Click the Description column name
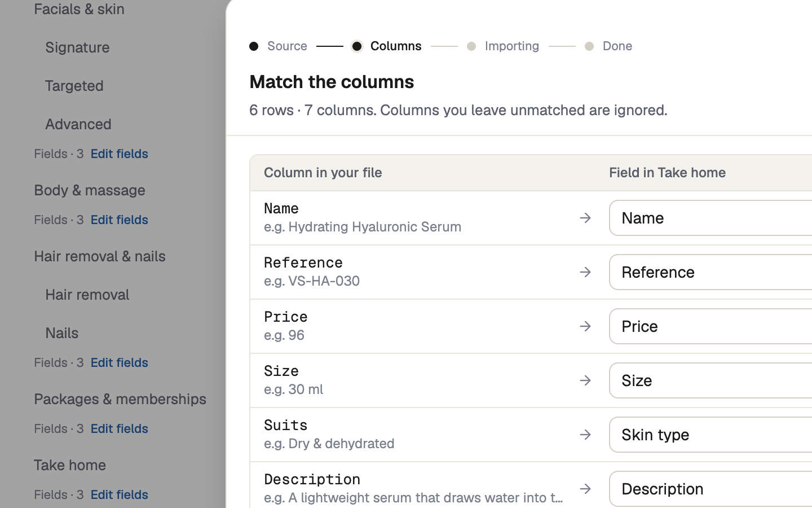The width and height of the screenshot is (812, 508). [312, 479]
